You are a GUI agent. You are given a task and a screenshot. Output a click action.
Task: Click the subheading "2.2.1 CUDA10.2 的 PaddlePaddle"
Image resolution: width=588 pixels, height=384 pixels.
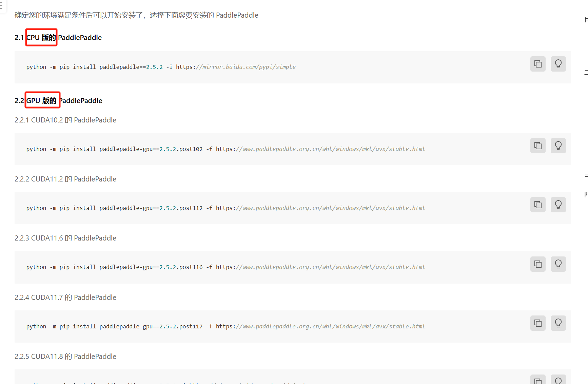click(65, 120)
